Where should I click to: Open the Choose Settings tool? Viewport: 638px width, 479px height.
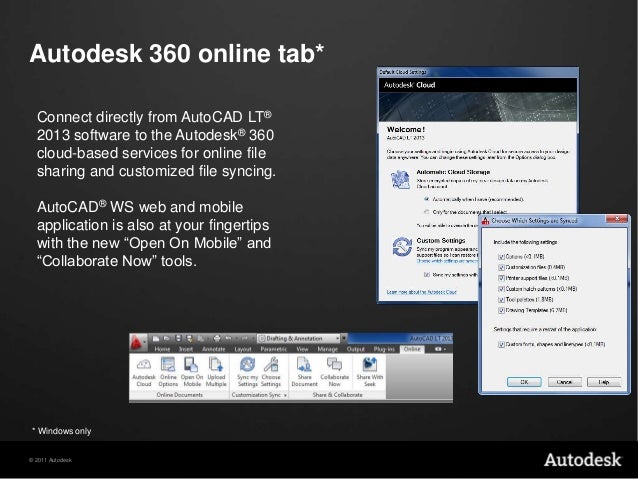(x=271, y=372)
